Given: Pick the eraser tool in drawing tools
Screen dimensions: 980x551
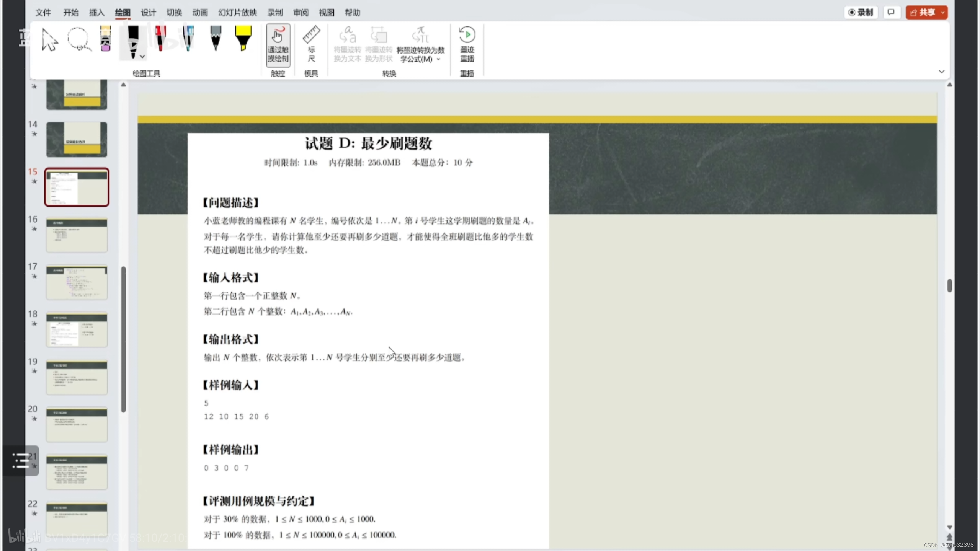Looking at the screenshot, I should (x=106, y=39).
